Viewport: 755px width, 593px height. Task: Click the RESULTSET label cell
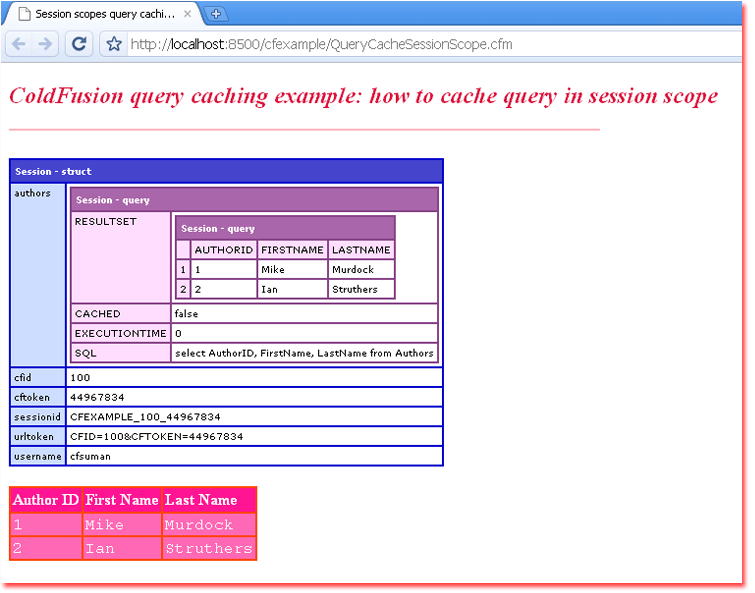pos(121,257)
